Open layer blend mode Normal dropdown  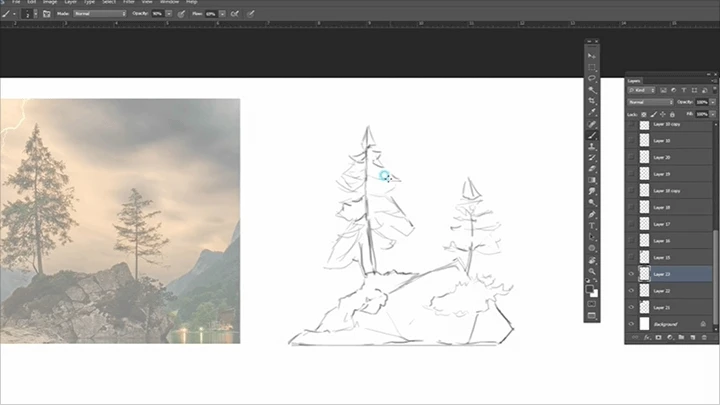[650, 102]
